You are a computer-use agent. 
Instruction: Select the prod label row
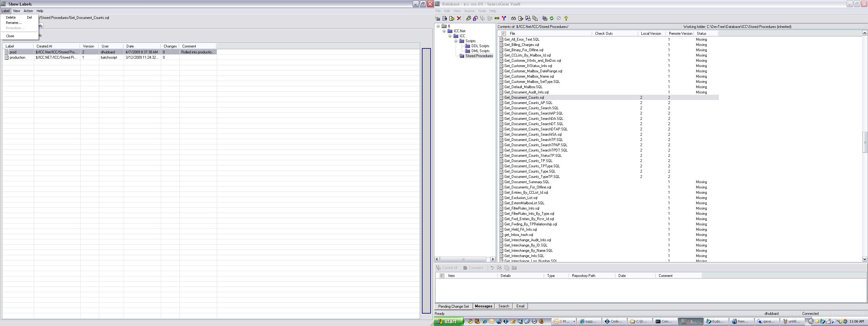(x=109, y=52)
